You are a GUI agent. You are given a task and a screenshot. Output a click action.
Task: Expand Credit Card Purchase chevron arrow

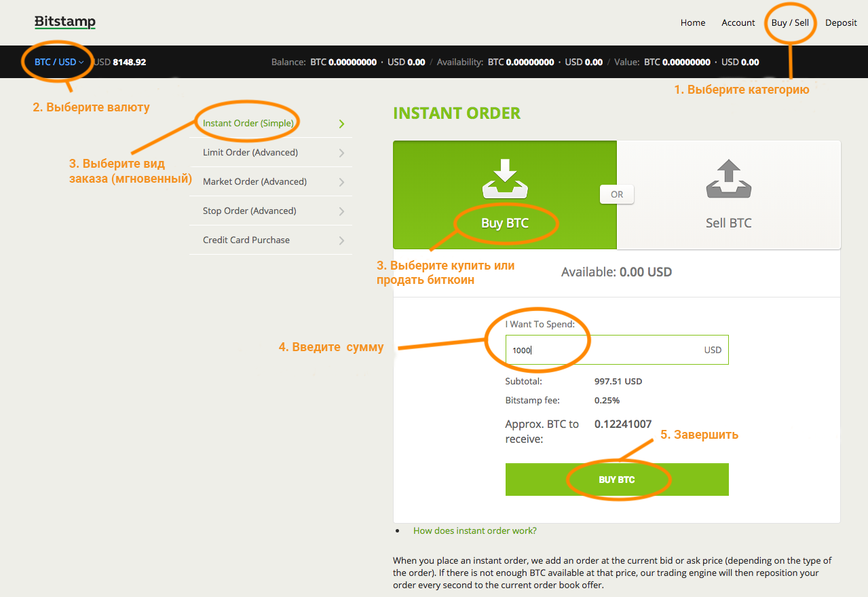(341, 240)
